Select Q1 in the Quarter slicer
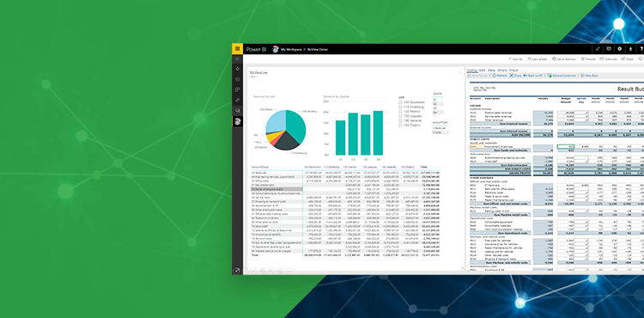 click(438, 100)
